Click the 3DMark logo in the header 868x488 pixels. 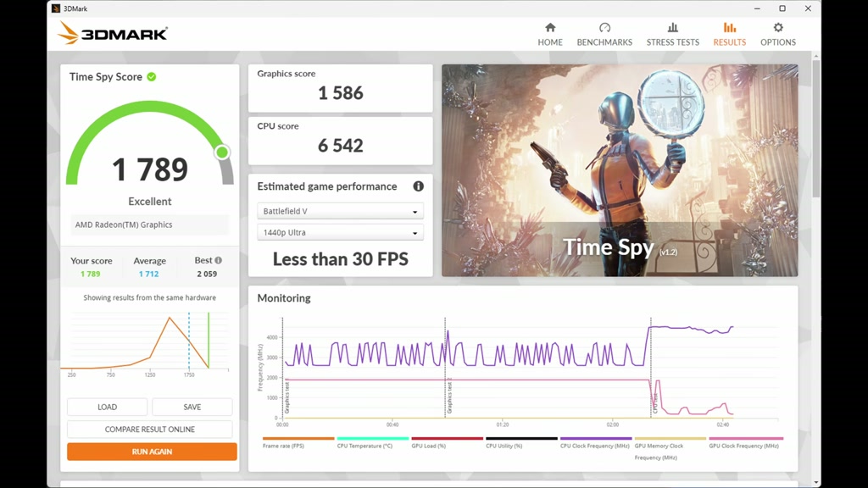(113, 33)
